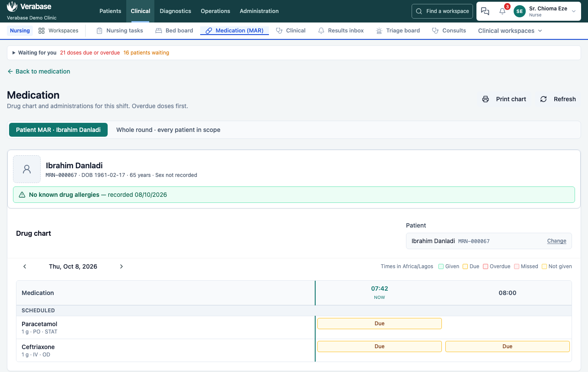Click the SE user avatar
Viewport: 588px width, 372px height.
(x=520, y=11)
